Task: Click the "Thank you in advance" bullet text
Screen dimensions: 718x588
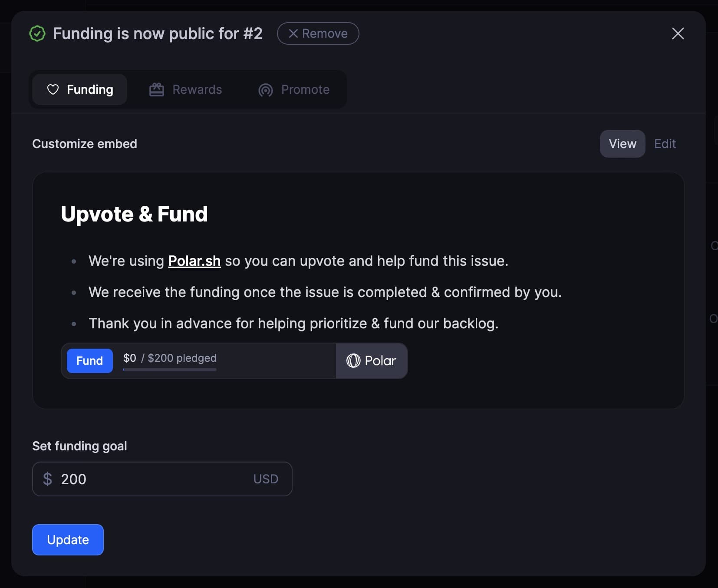Action: [293, 324]
